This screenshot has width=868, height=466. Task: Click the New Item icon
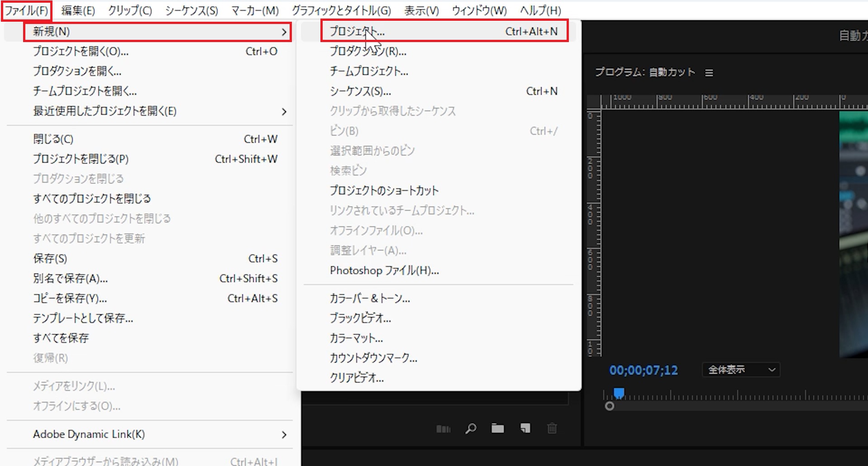[525, 428]
